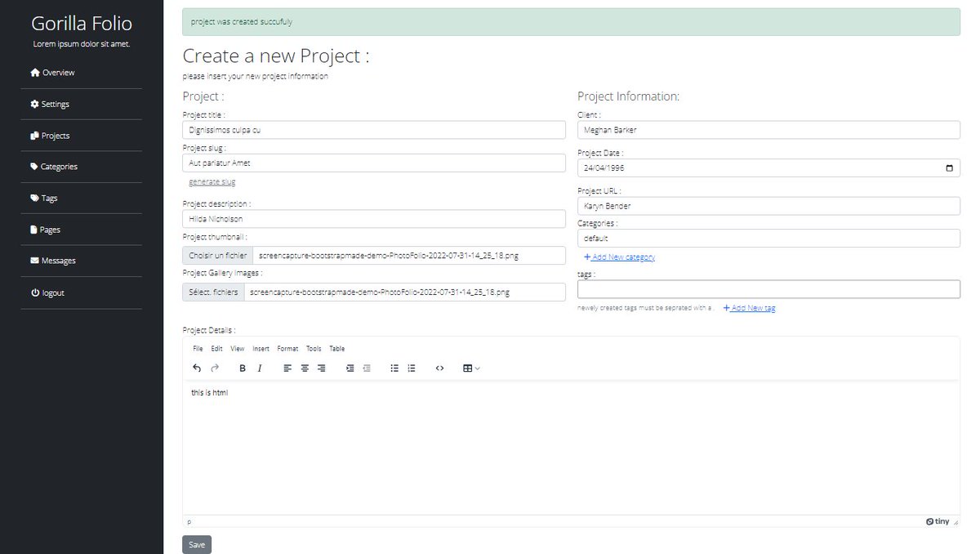Expand the table insert dropdown arrow
The height and width of the screenshot is (554, 980).
point(479,368)
